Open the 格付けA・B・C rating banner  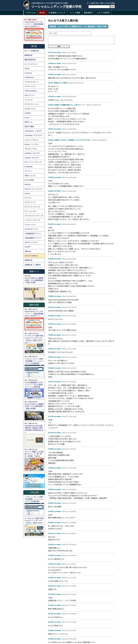click(x=34, y=294)
